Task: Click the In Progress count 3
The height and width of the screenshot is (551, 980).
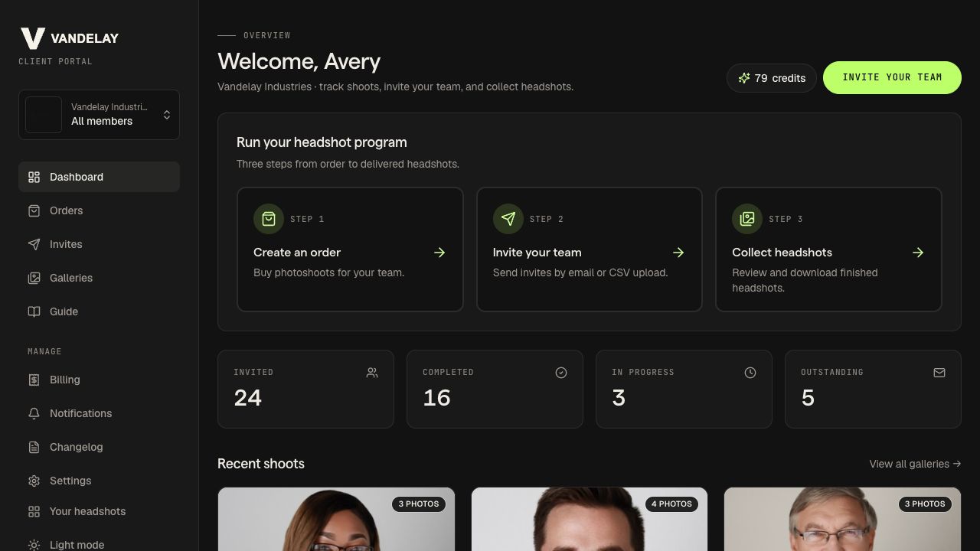Action: click(x=619, y=398)
